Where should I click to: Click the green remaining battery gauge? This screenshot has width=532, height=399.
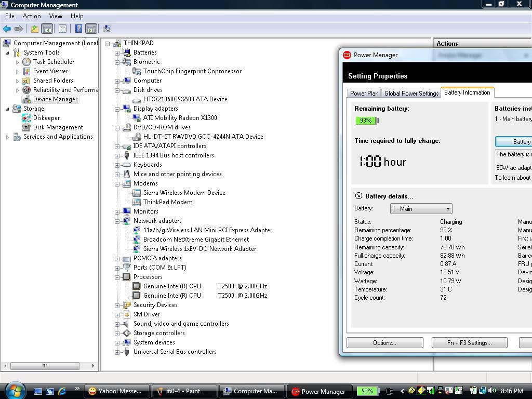366,121
